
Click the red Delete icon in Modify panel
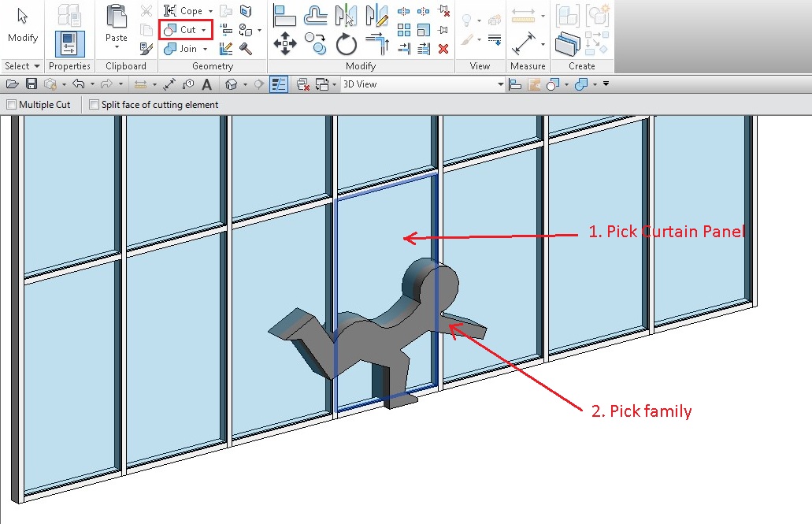click(443, 49)
